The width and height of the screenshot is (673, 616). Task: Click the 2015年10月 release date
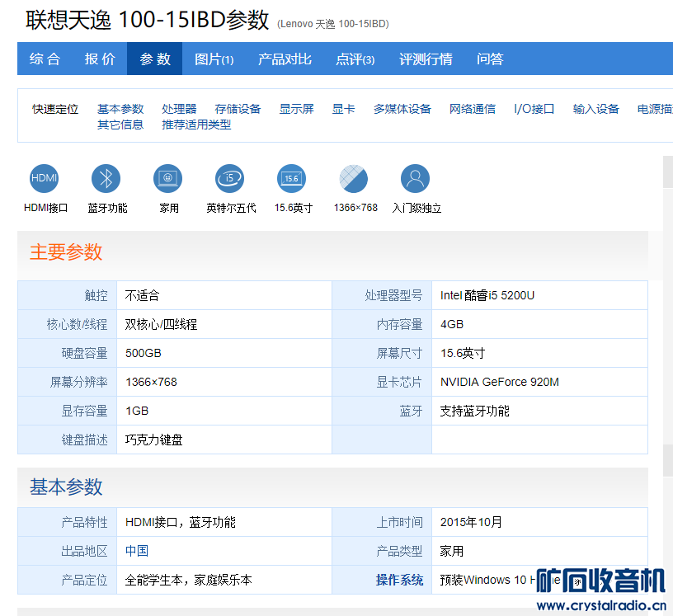click(471, 522)
